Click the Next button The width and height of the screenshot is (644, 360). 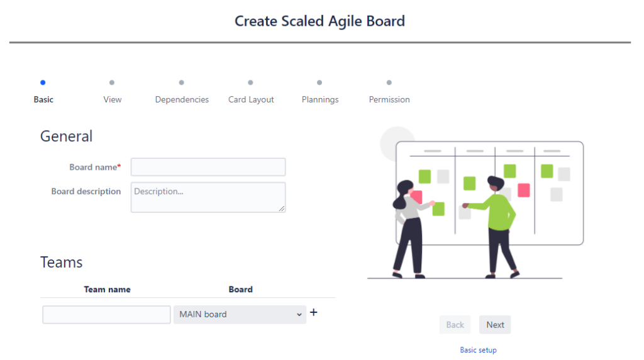[x=495, y=325]
